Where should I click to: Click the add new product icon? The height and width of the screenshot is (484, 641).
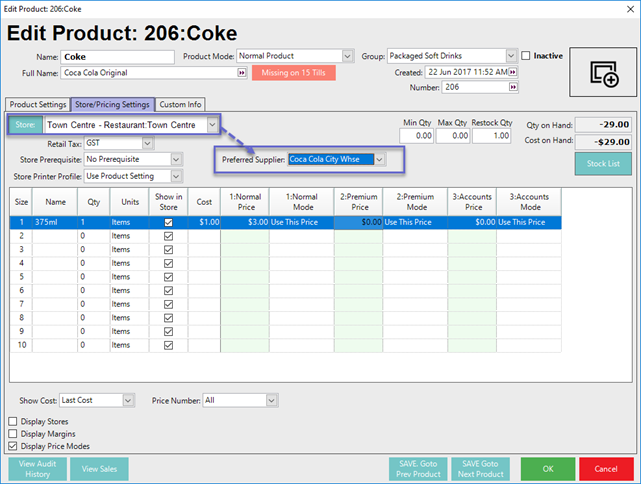[602, 72]
